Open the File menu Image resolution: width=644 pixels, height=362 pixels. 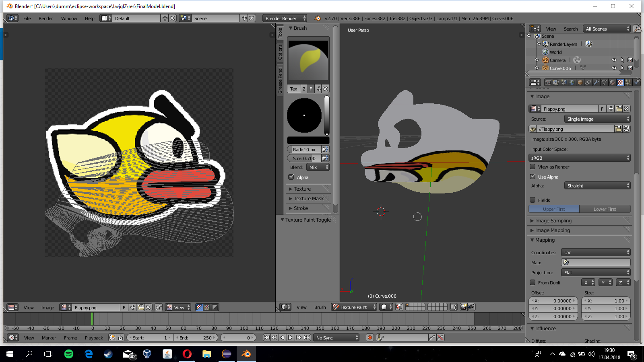(27, 19)
